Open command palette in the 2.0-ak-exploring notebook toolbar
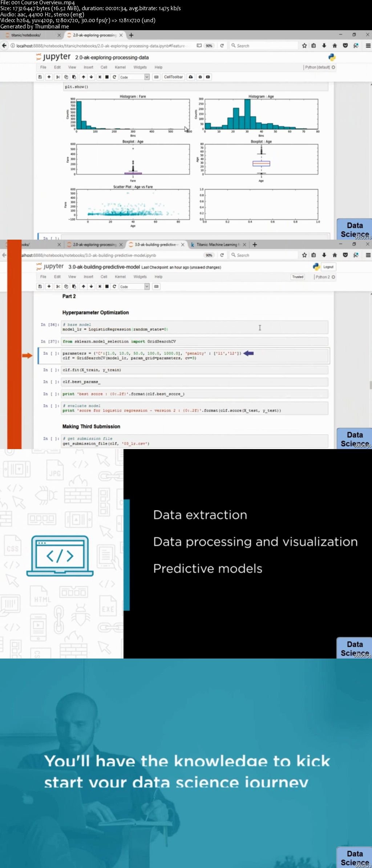 [x=156, y=77]
